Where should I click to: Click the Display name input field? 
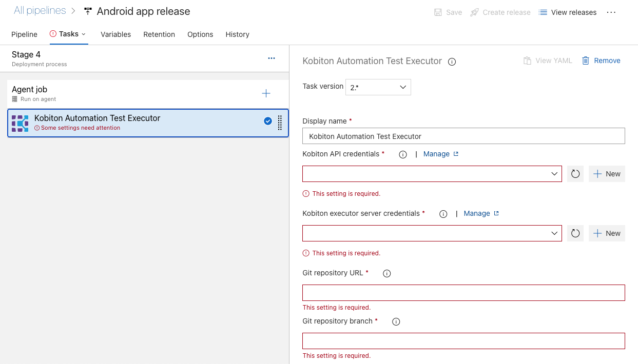point(463,136)
